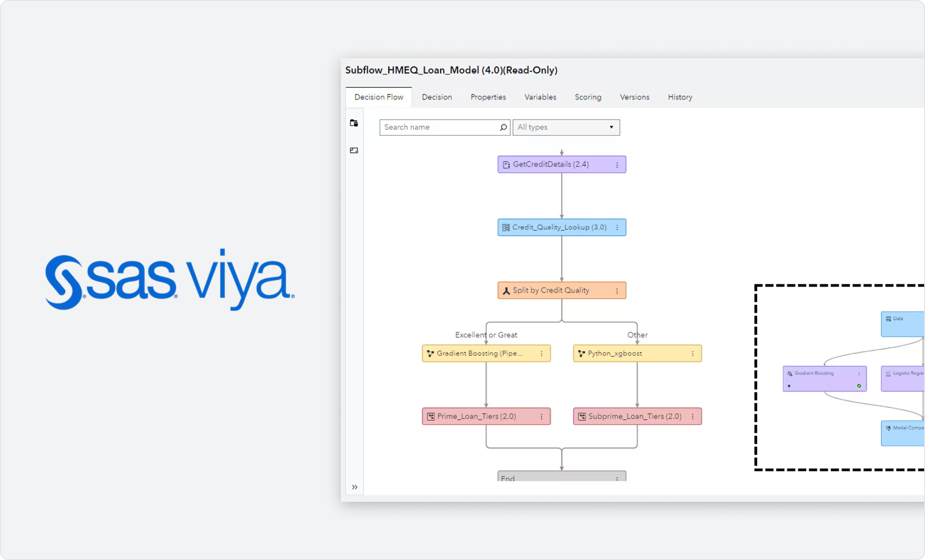Screen dimensions: 925x560
Task: Open the Properties tab
Action: click(x=488, y=97)
